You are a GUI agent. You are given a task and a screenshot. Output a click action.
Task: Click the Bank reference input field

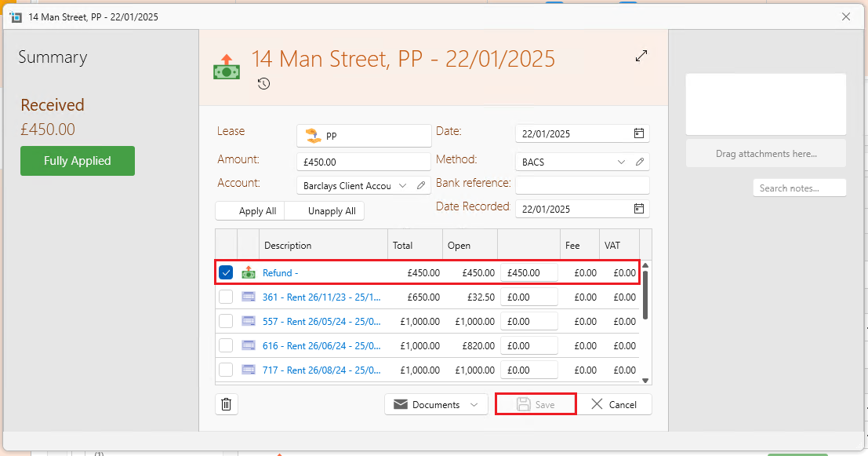pyautogui.click(x=583, y=185)
